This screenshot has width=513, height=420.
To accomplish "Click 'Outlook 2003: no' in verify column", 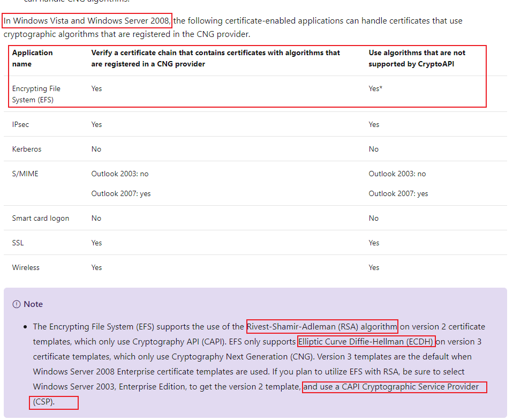I will click(120, 174).
